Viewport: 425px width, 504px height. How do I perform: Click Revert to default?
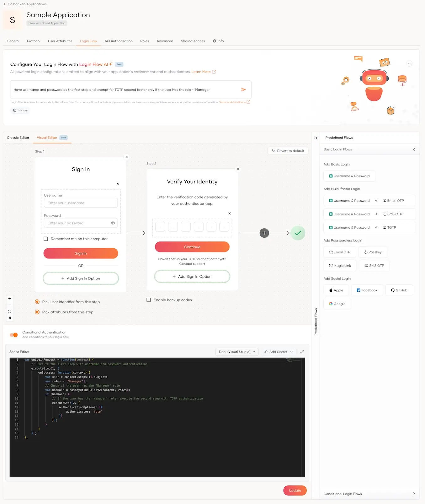click(x=288, y=151)
